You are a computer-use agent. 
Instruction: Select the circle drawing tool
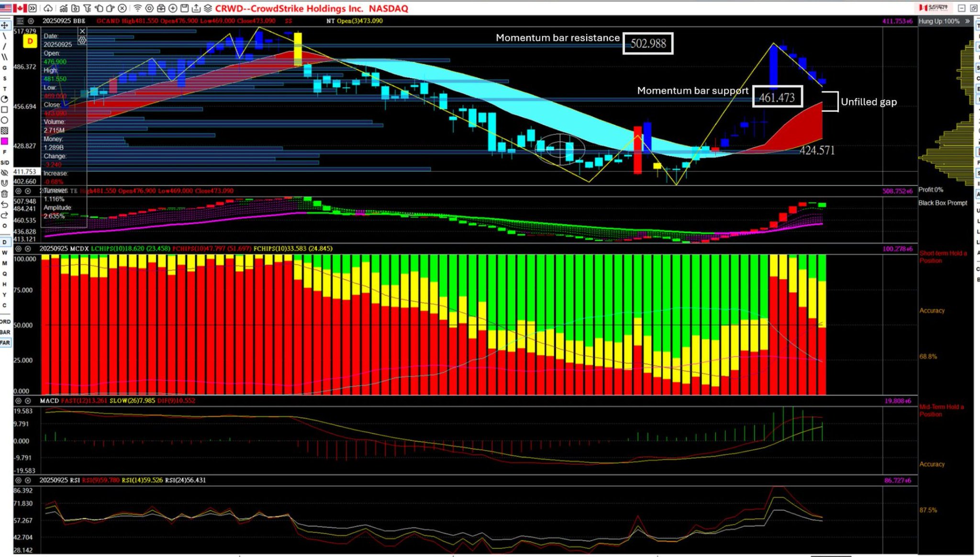coord(4,120)
